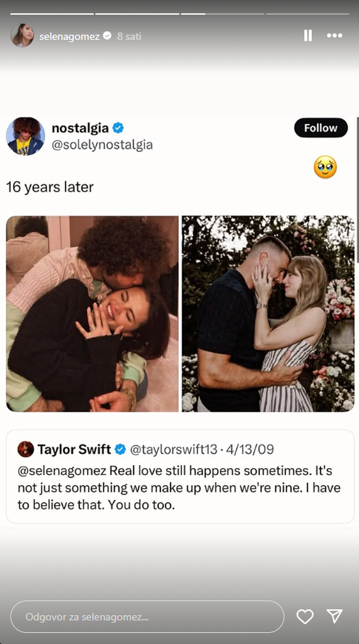
Task: Click the @solelynostalgia handle
Action: pos(102,145)
